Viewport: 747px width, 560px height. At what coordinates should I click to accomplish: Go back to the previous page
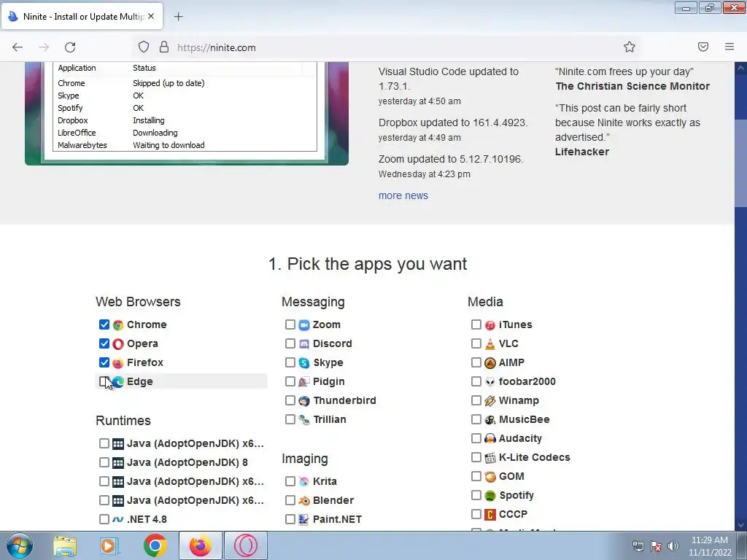click(18, 47)
